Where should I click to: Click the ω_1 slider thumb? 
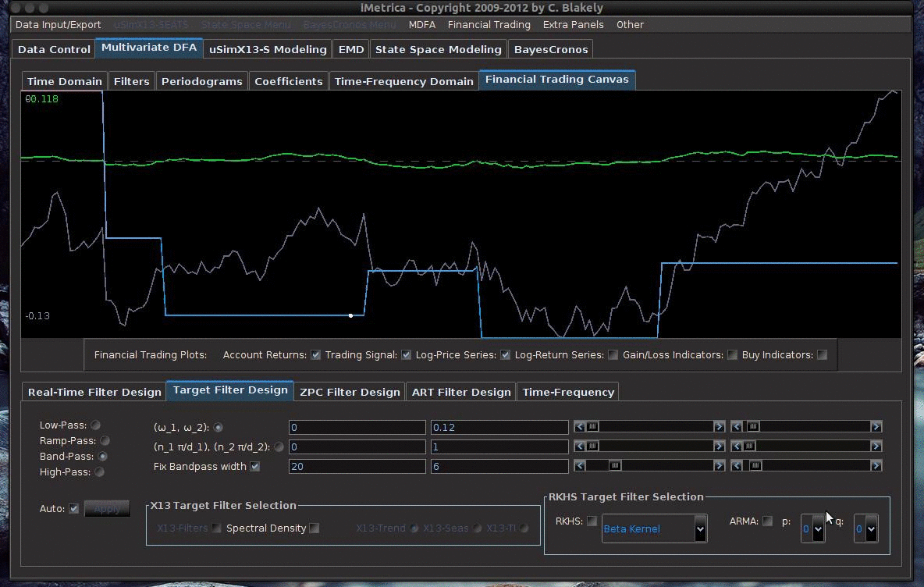[592, 427]
